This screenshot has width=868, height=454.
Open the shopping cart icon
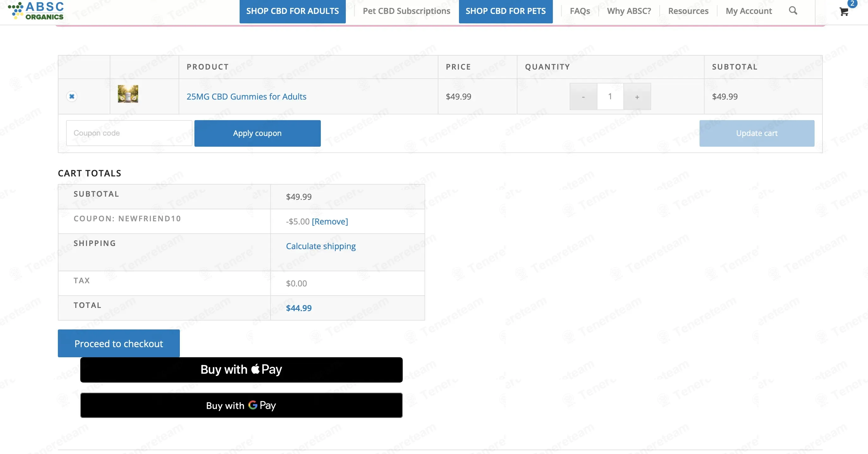click(x=844, y=12)
